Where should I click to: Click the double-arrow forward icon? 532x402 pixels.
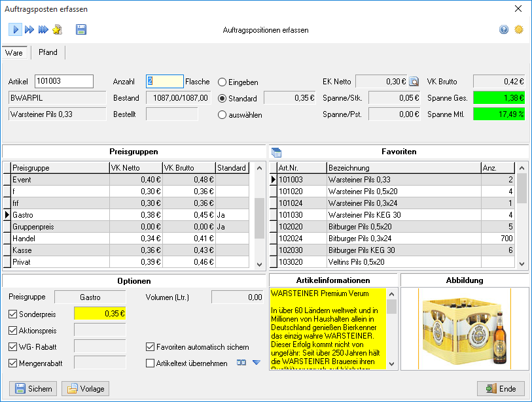pyautogui.click(x=29, y=30)
